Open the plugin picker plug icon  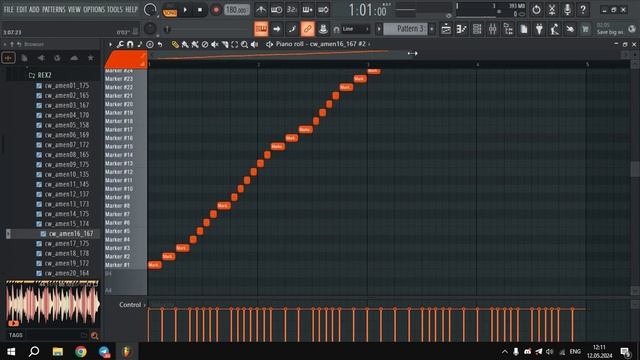click(539, 29)
